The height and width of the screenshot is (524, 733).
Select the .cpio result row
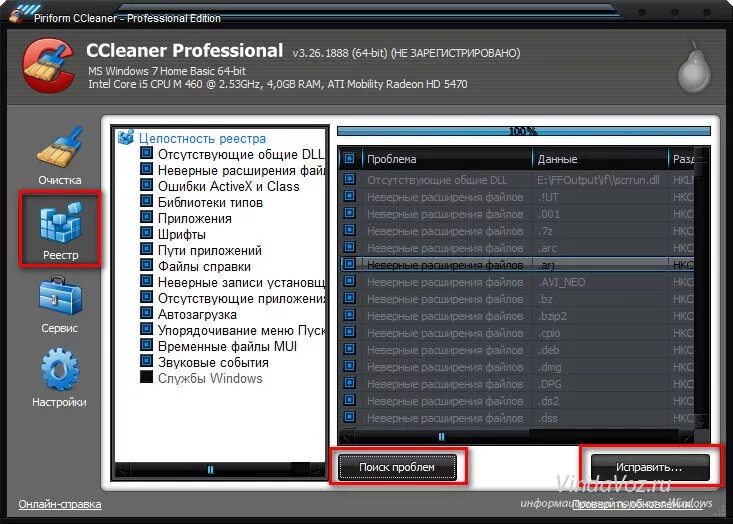pos(518,333)
